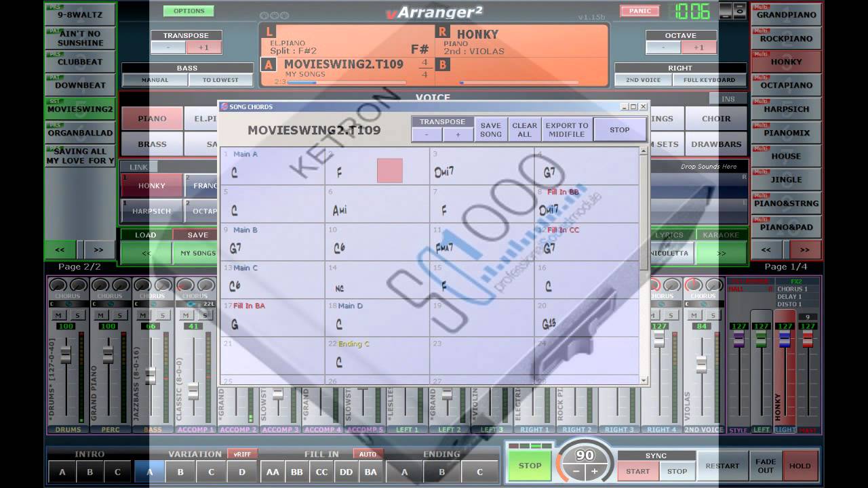Click right knob on 2ND VOICE channel
This screenshot has height=488, width=868.
(x=713, y=285)
